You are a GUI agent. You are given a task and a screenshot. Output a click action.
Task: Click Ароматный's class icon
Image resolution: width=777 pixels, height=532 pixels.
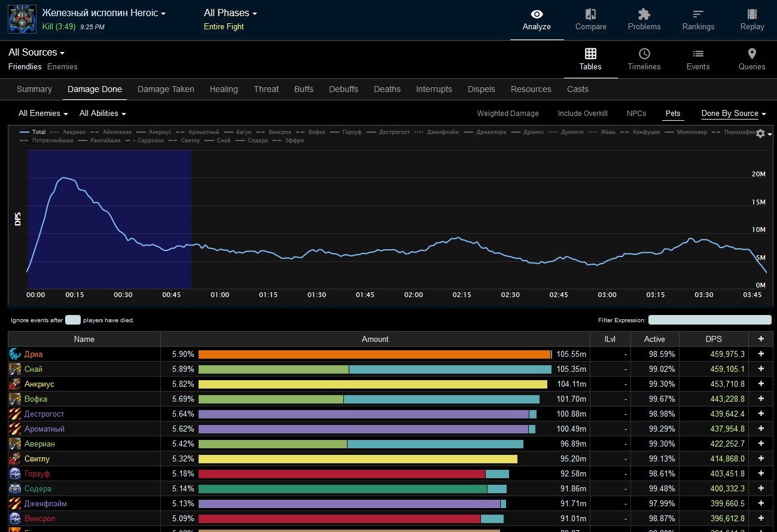click(x=15, y=429)
